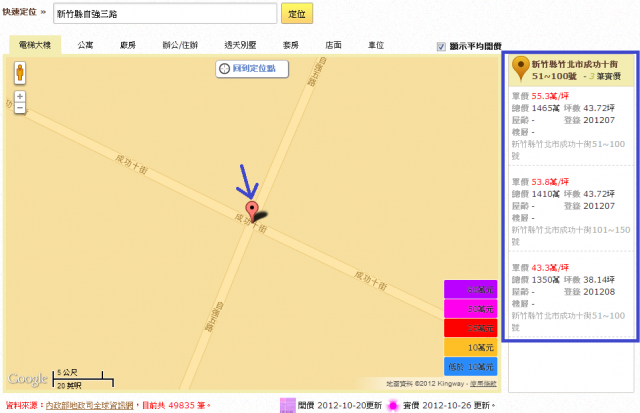The height and width of the screenshot is (413, 640).
Task: Click the yellow 定位 button
Action: point(297,13)
